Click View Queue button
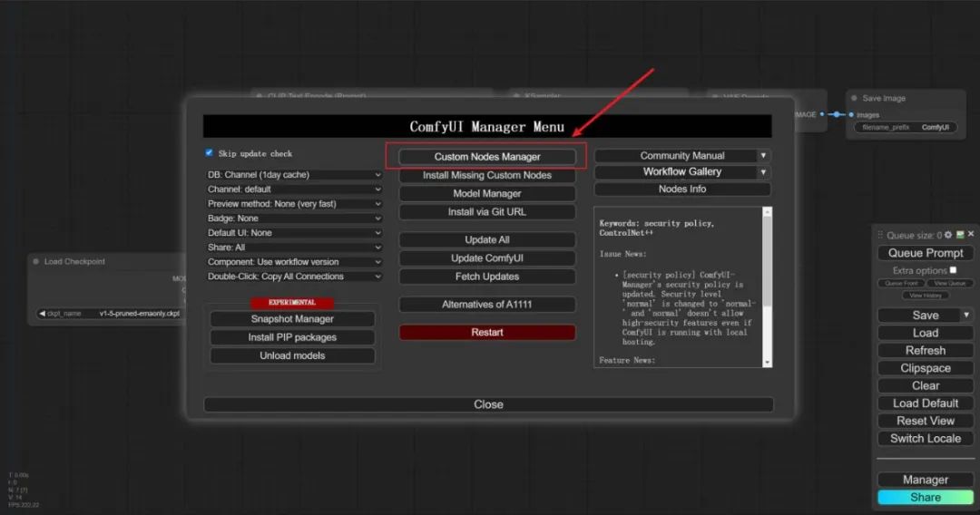The height and width of the screenshot is (515, 980). click(949, 284)
